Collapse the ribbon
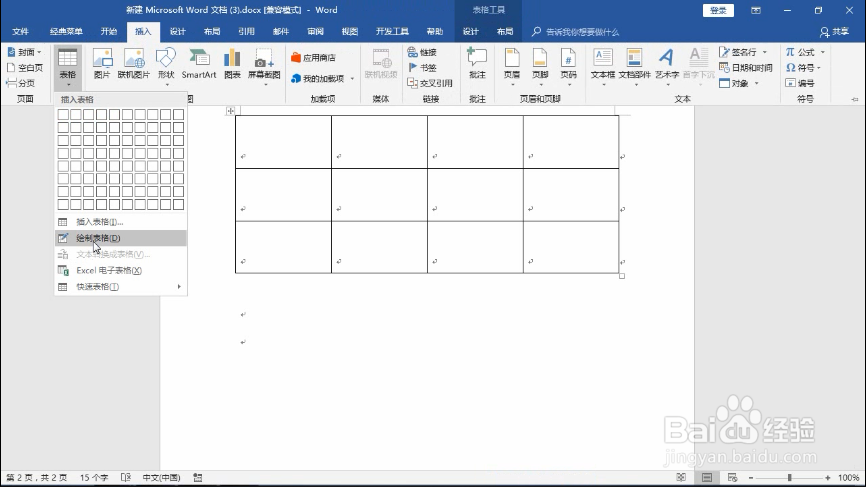Screen dimensions: 866x487 click(x=855, y=99)
